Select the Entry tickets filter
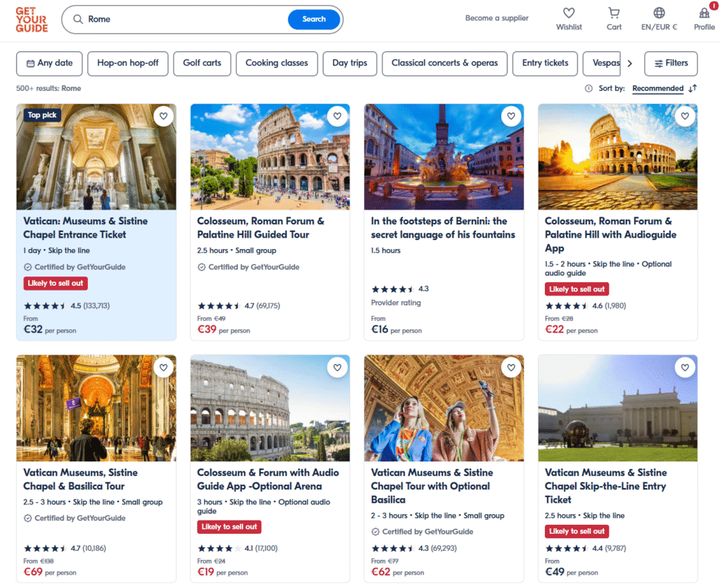Image resolution: width=720 pixels, height=588 pixels. coord(545,63)
